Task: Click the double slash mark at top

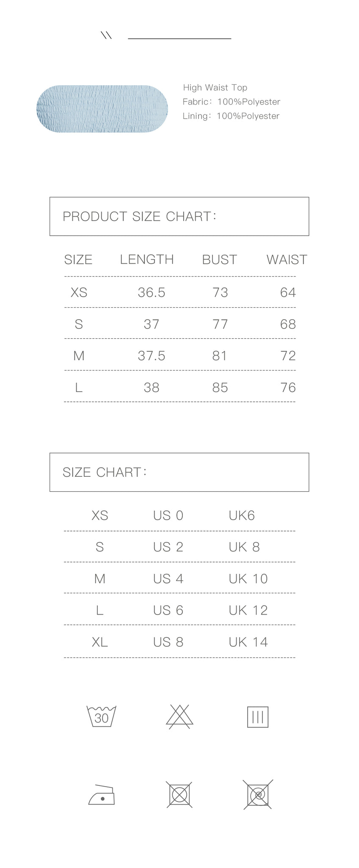Action: pyautogui.click(x=106, y=35)
